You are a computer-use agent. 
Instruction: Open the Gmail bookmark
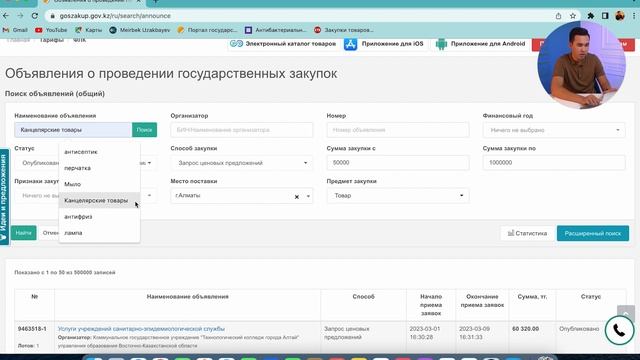point(16,30)
